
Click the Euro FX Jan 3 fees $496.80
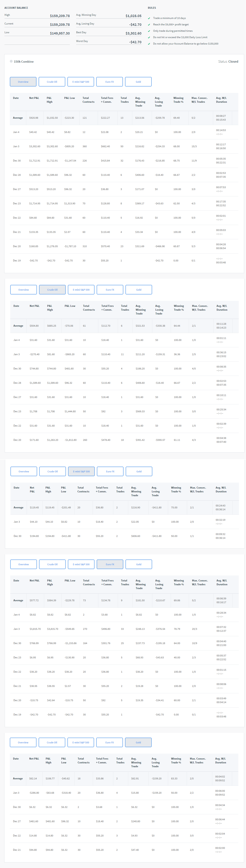point(106,629)
